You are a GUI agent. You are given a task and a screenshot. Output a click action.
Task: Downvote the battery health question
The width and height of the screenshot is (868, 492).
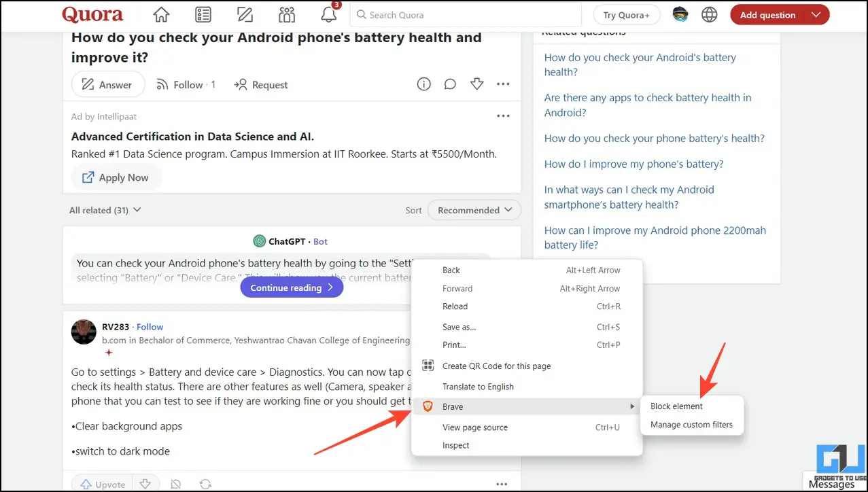coord(476,84)
